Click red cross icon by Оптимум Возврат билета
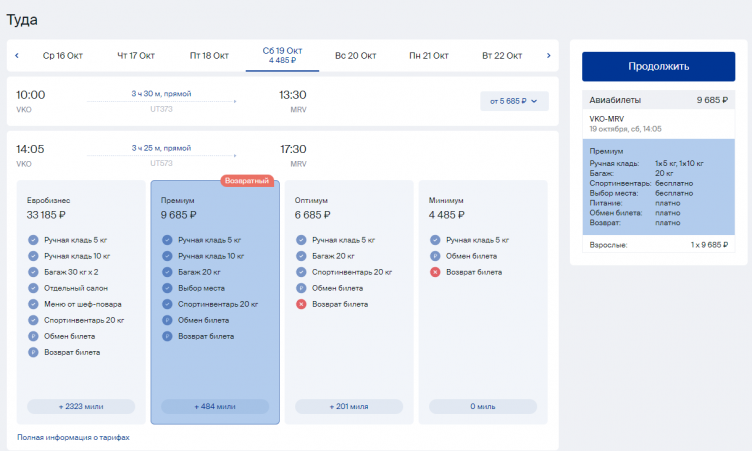Viewport: 752px width, 451px height. coord(301,304)
